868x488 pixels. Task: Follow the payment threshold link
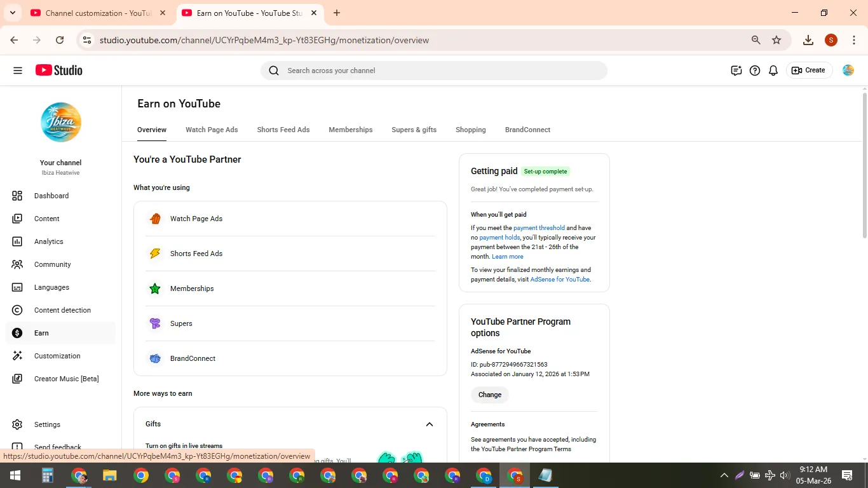[539, 227]
